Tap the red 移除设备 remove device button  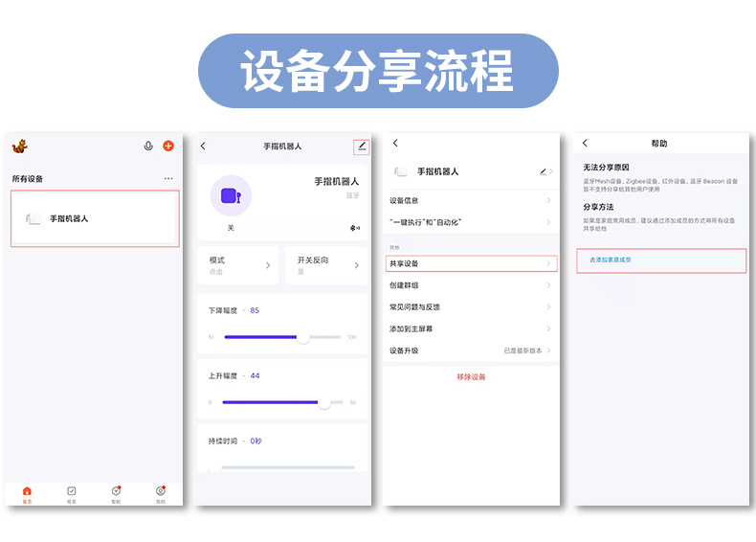[471, 377]
